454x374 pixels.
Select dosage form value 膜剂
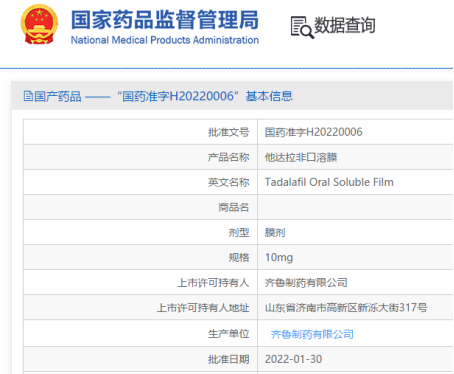click(x=275, y=232)
